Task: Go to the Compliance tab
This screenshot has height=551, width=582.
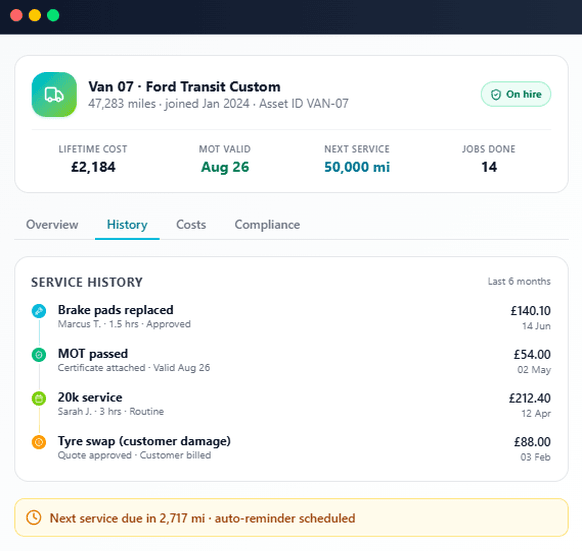Action: pyautogui.click(x=267, y=225)
